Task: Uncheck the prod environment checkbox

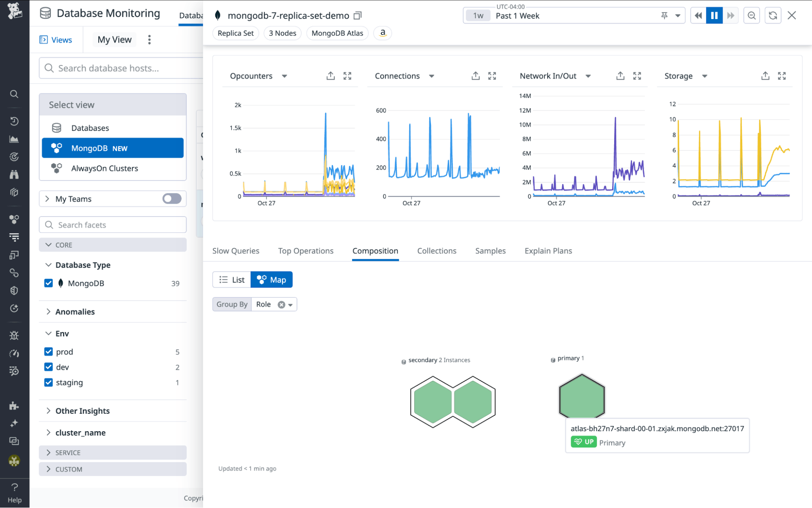Action: [49, 352]
